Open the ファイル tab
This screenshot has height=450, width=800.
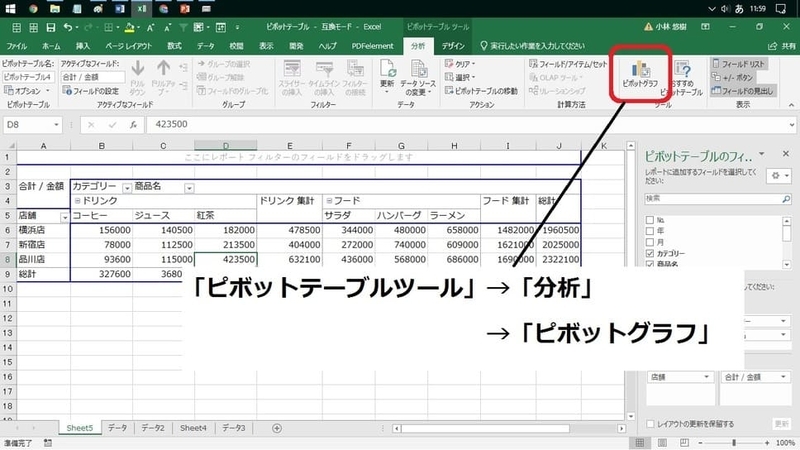[x=16, y=46]
